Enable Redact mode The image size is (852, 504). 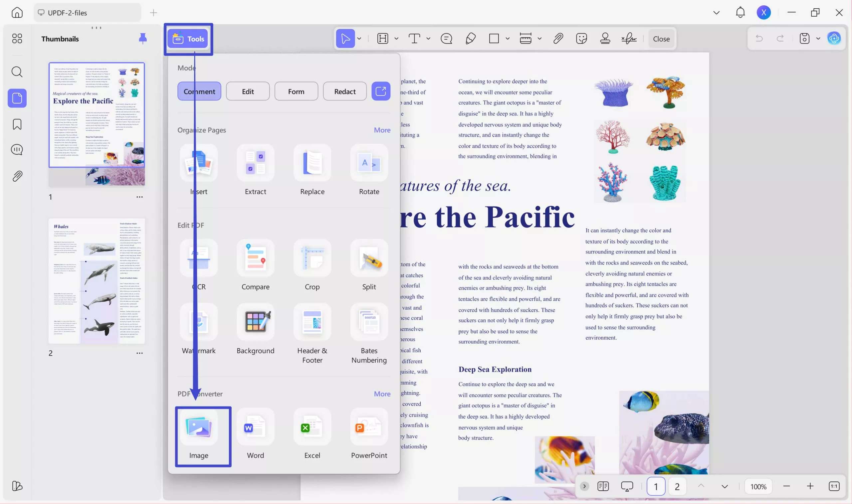[x=344, y=91]
